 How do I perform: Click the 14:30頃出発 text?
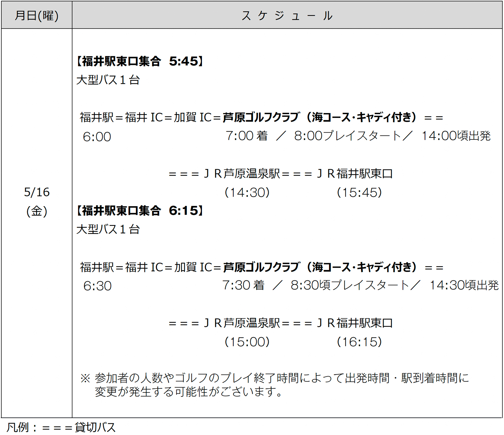464,285
